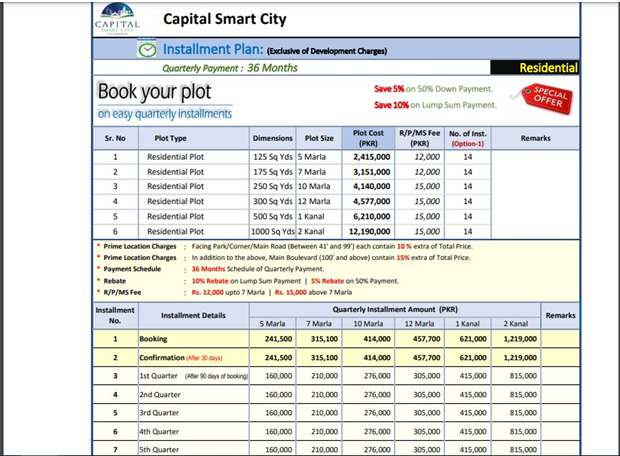Click 'Quarterly Payment : 36 Months' text
Screen dimensions: 620x456
click(230, 68)
